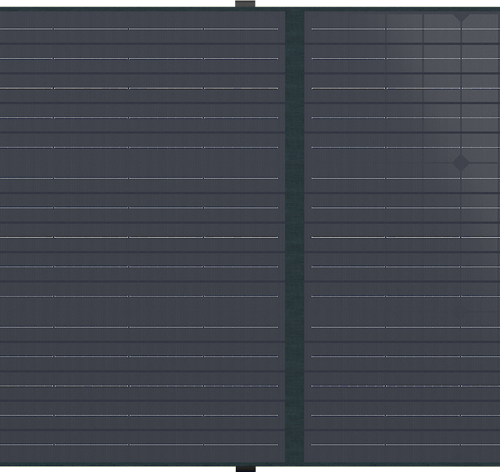Click the dark green fold strip between panels
Viewport: 500px width, 472px height.
coord(295,237)
